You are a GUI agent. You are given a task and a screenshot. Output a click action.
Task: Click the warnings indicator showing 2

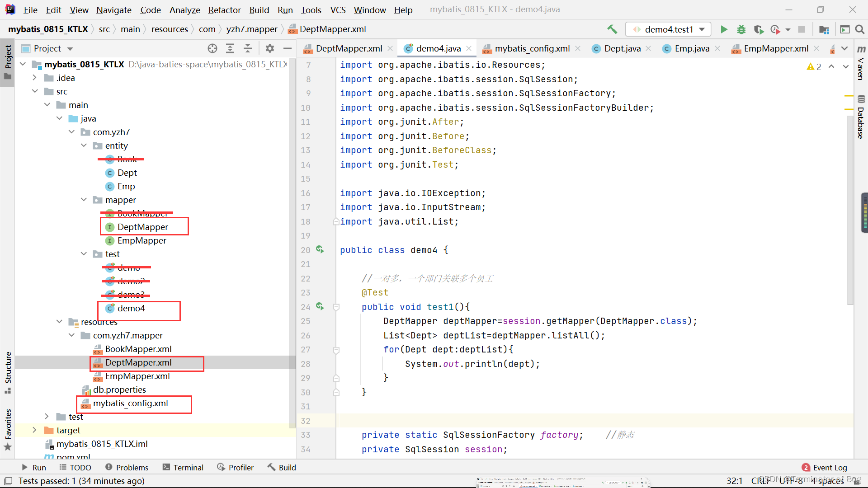coord(814,67)
